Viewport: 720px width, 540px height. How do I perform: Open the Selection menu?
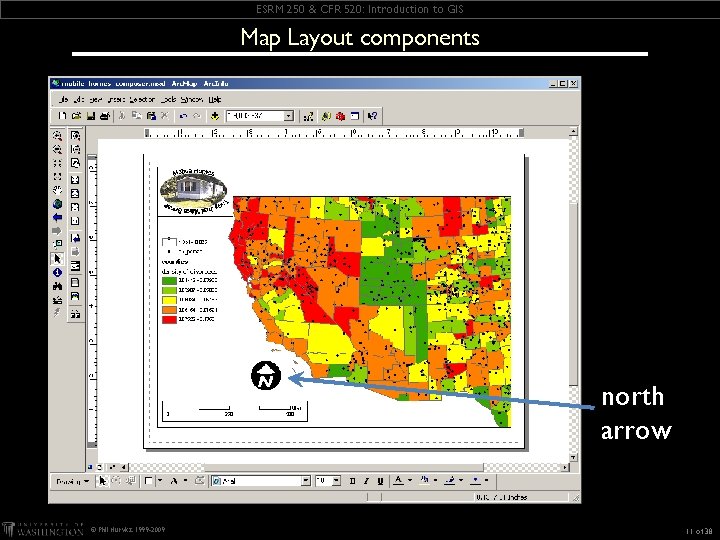point(142,100)
